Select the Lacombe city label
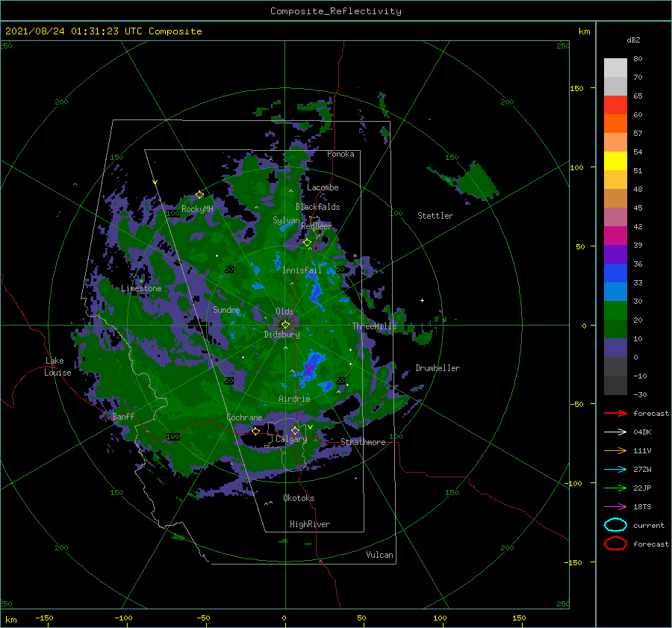 click(x=323, y=187)
